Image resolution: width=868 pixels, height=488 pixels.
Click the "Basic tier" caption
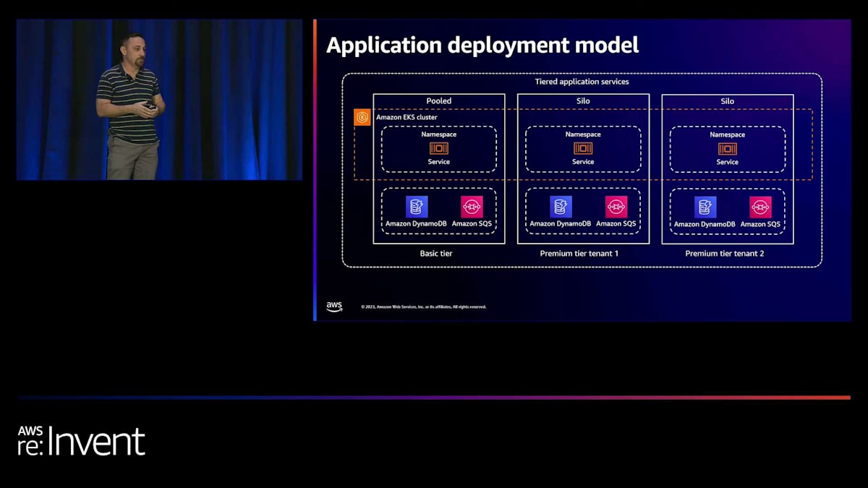coord(437,254)
